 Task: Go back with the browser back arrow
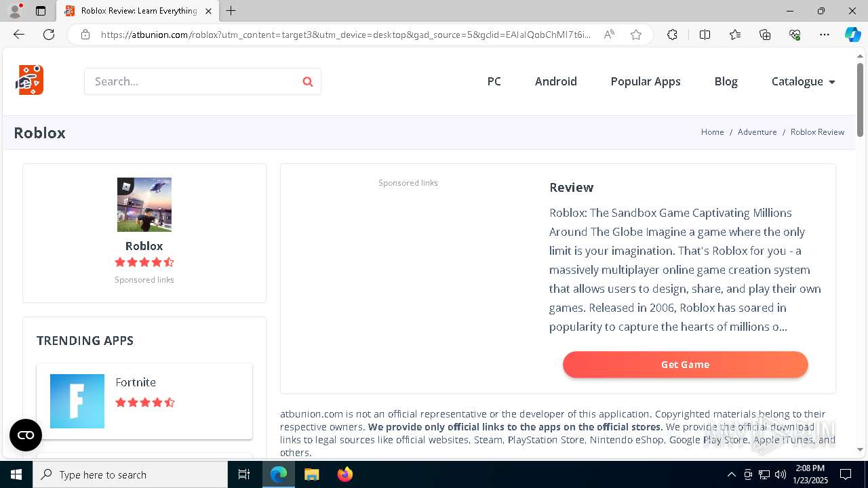click(19, 35)
